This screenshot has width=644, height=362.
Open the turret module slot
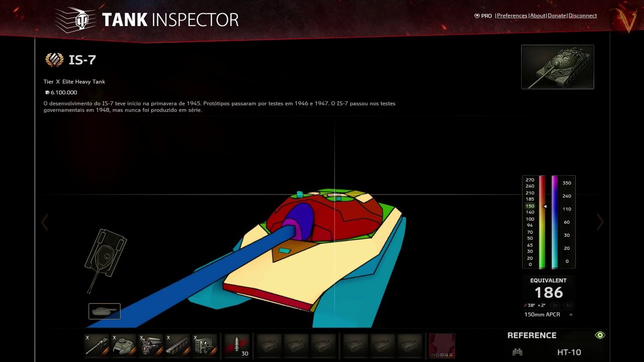[124, 346]
